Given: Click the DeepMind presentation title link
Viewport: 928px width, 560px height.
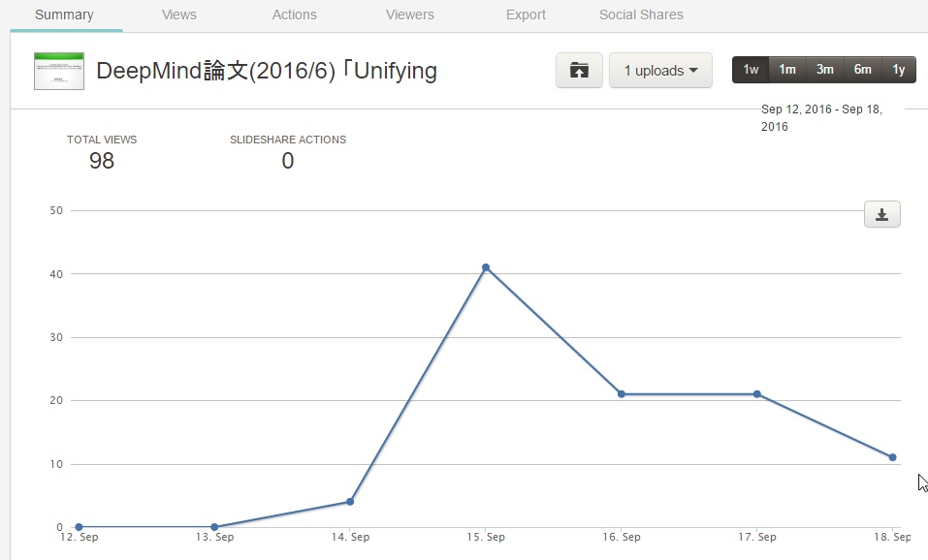Looking at the screenshot, I should tap(266, 71).
